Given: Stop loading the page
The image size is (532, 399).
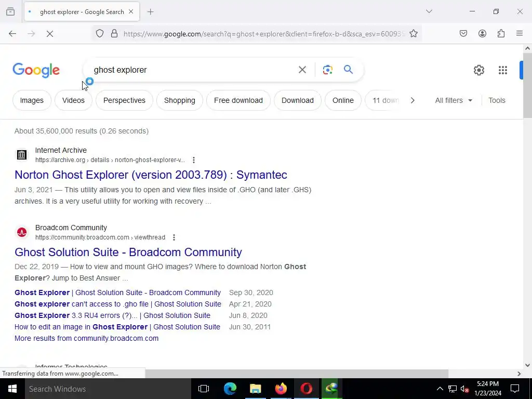Looking at the screenshot, I should tap(49, 34).
